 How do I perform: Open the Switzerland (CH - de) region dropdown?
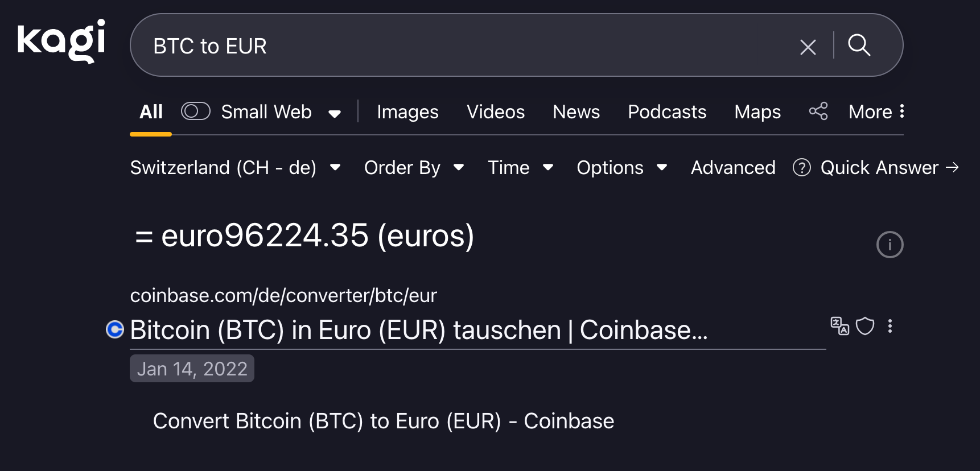click(x=235, y=168)
